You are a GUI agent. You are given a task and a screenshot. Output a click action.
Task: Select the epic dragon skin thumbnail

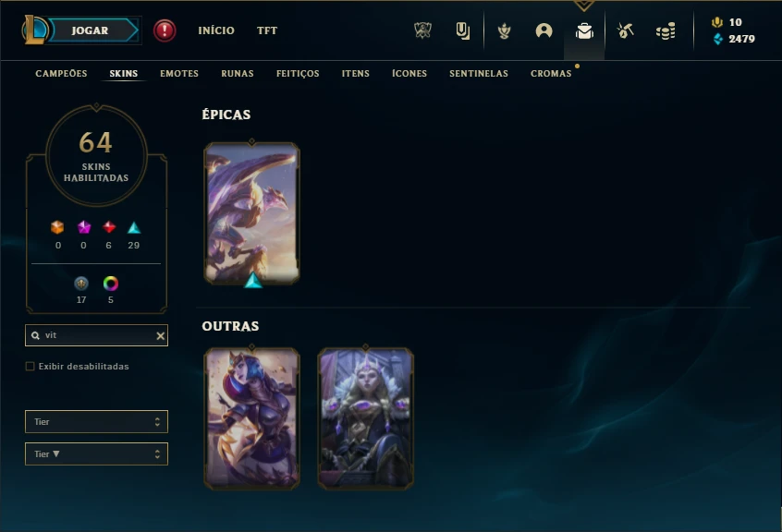click(x=251, y=213)
